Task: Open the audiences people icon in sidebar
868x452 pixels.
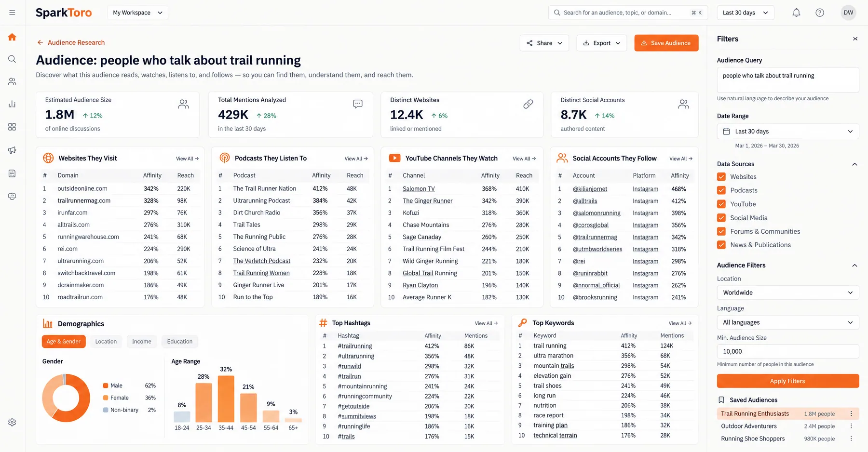Action: (x=12, y=81)
